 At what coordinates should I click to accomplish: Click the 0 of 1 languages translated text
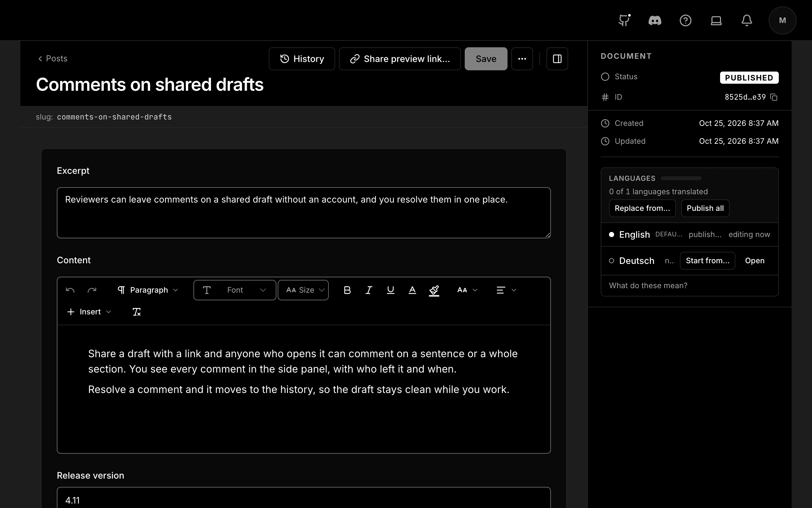point(658,191)
